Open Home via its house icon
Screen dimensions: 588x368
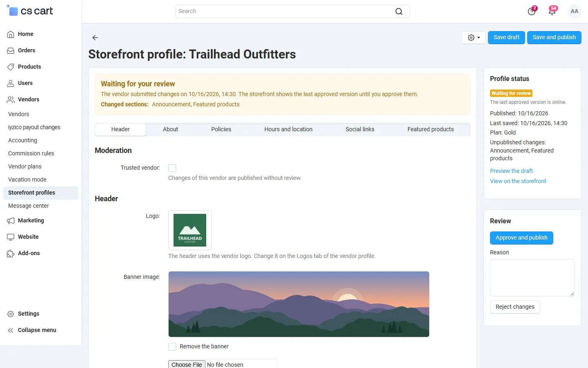coord(11,34)
